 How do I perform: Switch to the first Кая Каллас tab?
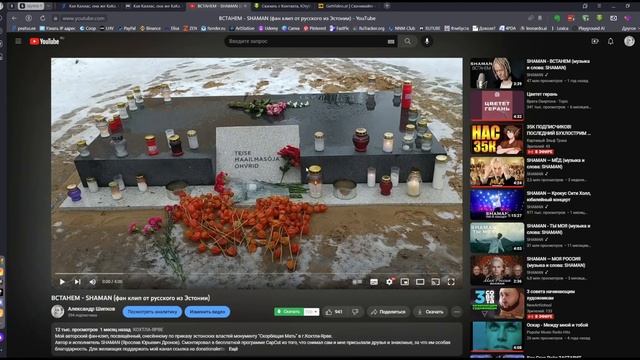(x=89, y=6)
